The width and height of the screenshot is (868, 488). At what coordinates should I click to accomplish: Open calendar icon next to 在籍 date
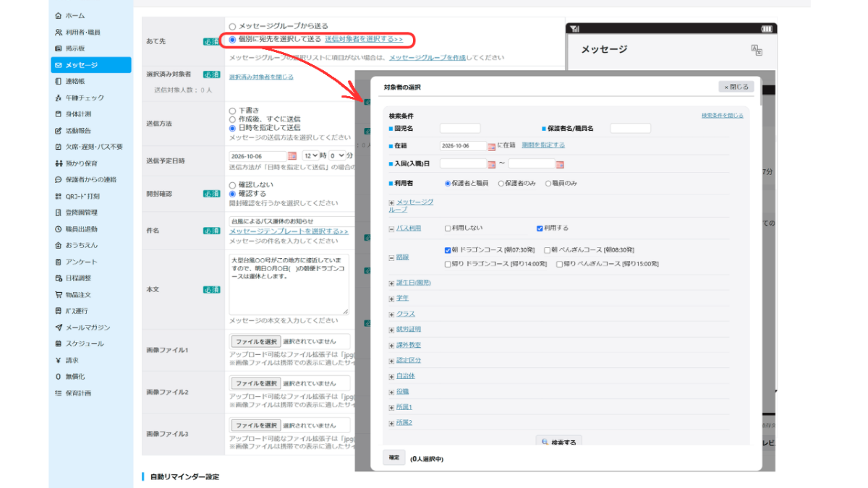[x=492, y=146]
